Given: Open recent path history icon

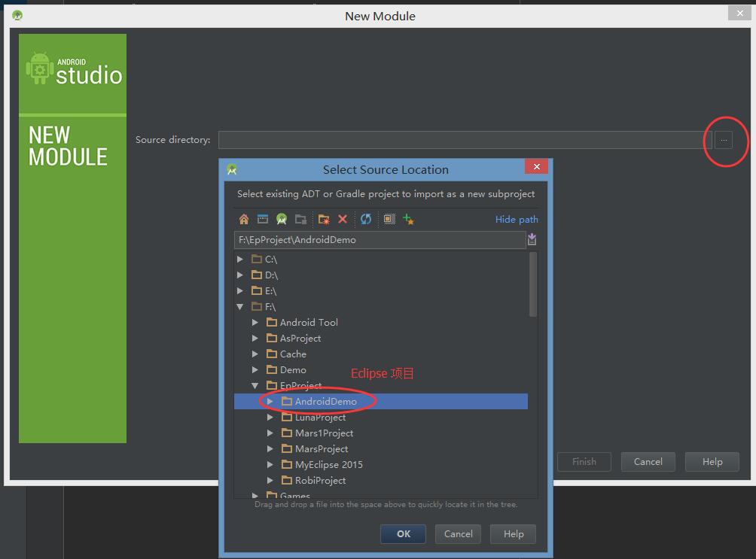Looking at the screenshot, I should point(532,239).
